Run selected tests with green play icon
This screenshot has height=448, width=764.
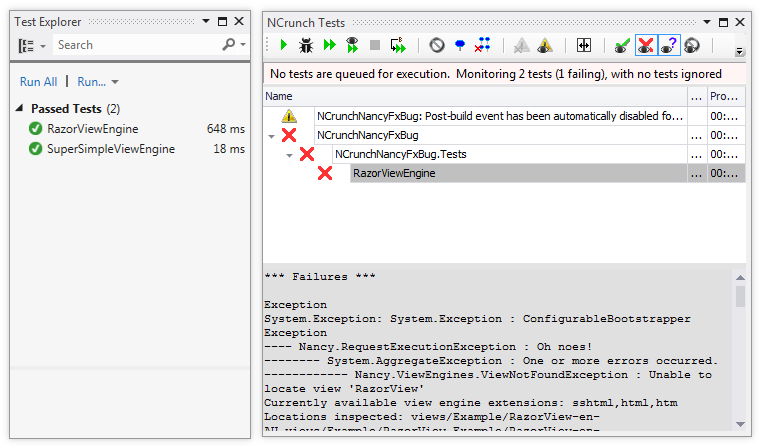tap(284, 45)
